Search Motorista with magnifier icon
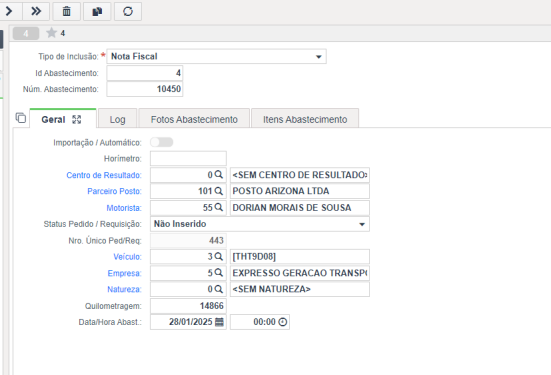This screenshot has width=551, height=375. click(219, 207)
